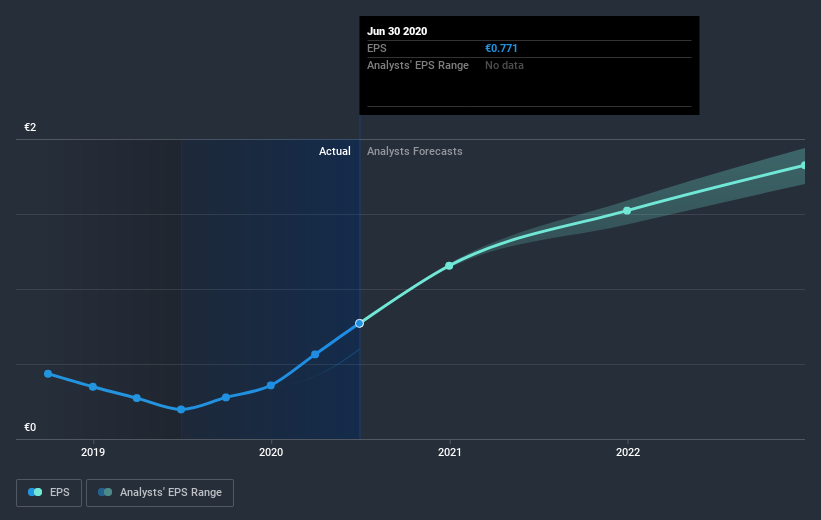Click the '€0.771' EPS value in tooltip
Screen dimensions: 821x520
click(x=501, y=48)
